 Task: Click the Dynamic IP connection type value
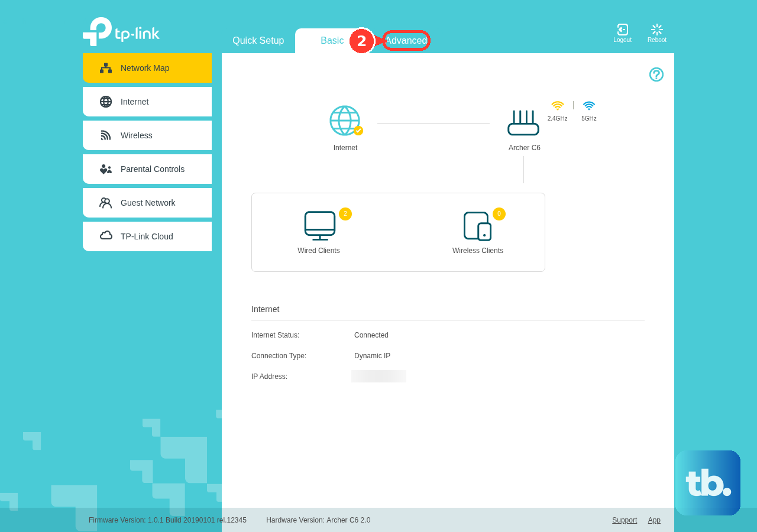(372, 356)
